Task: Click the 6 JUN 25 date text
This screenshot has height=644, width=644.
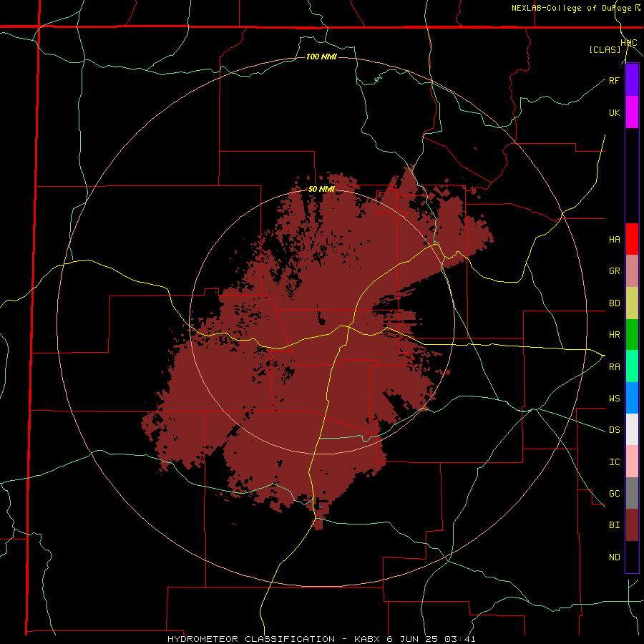Action: (412, 639)
